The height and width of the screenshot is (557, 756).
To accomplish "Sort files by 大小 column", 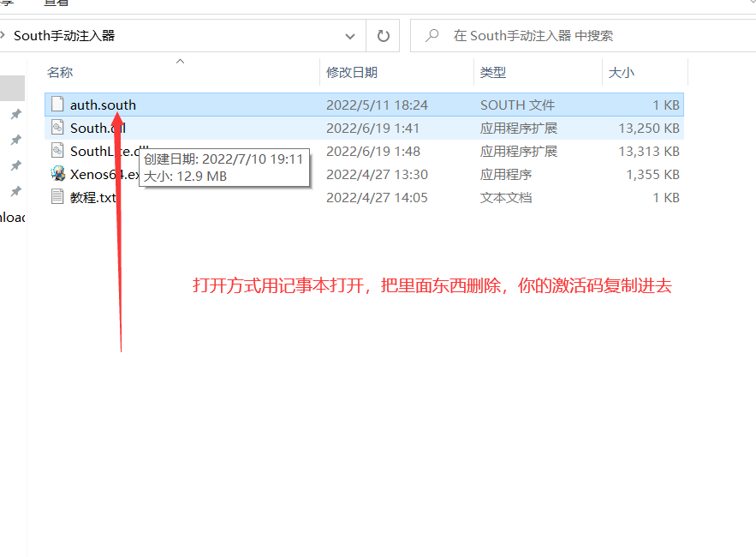I will pyautogui.click(x=621, y=72).
